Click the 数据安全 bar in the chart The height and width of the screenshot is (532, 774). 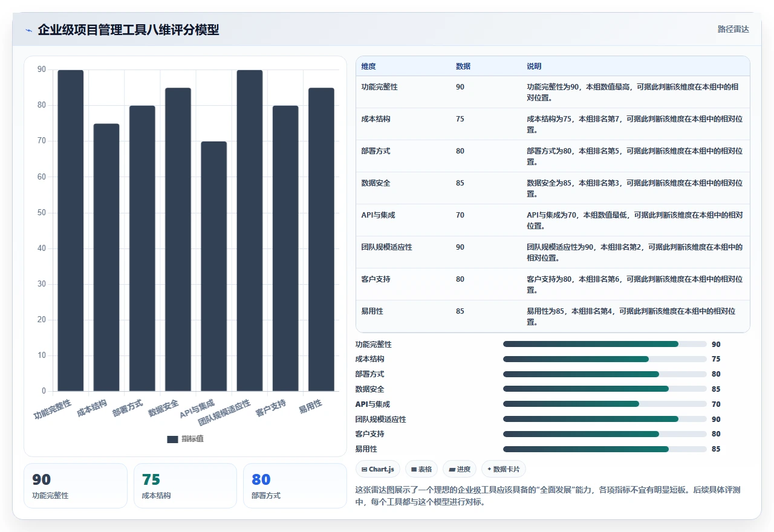(x=178, y=239)
